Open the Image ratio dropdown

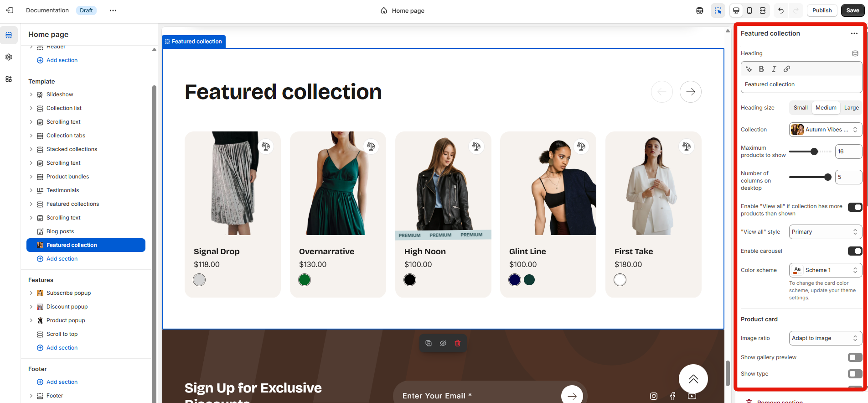(826, 338)
